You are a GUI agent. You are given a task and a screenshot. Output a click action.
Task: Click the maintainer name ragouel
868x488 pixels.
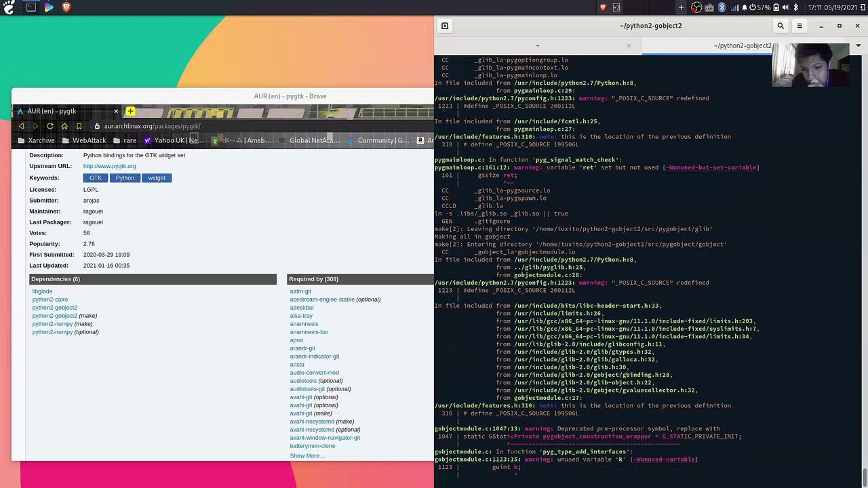tap(93, 211)
